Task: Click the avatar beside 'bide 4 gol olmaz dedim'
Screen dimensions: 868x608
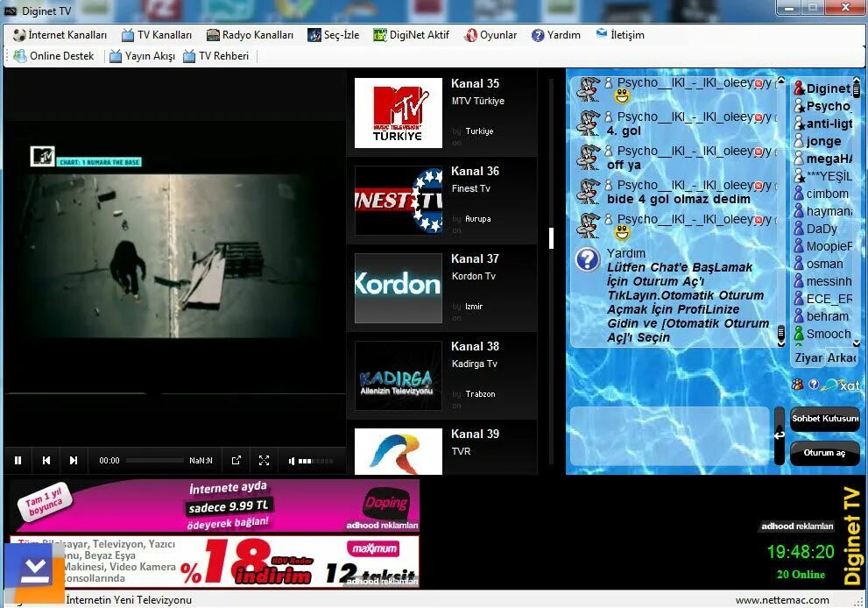Action: pyautogui.click(x=588, y=192)
